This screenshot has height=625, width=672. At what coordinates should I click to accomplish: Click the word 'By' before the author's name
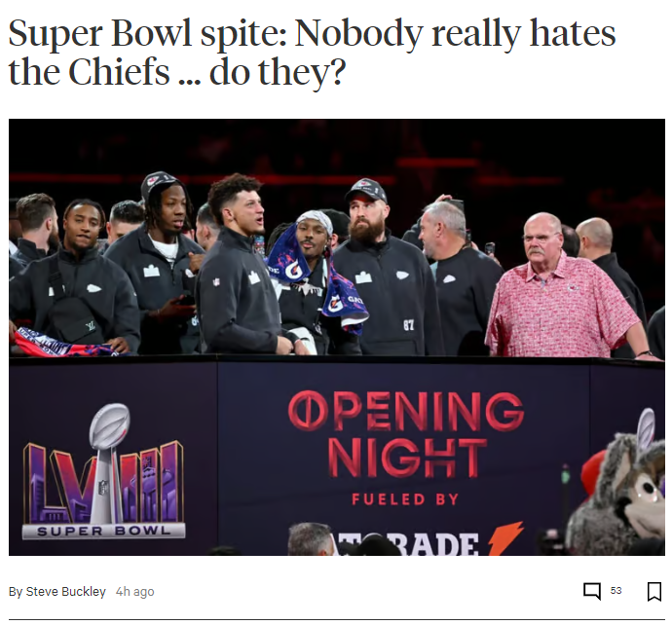(16, 592)
